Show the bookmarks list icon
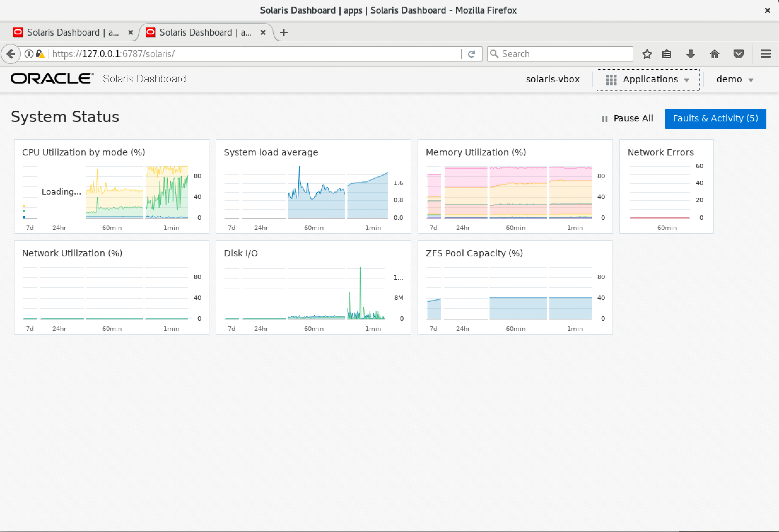 [x=667, y=54]
